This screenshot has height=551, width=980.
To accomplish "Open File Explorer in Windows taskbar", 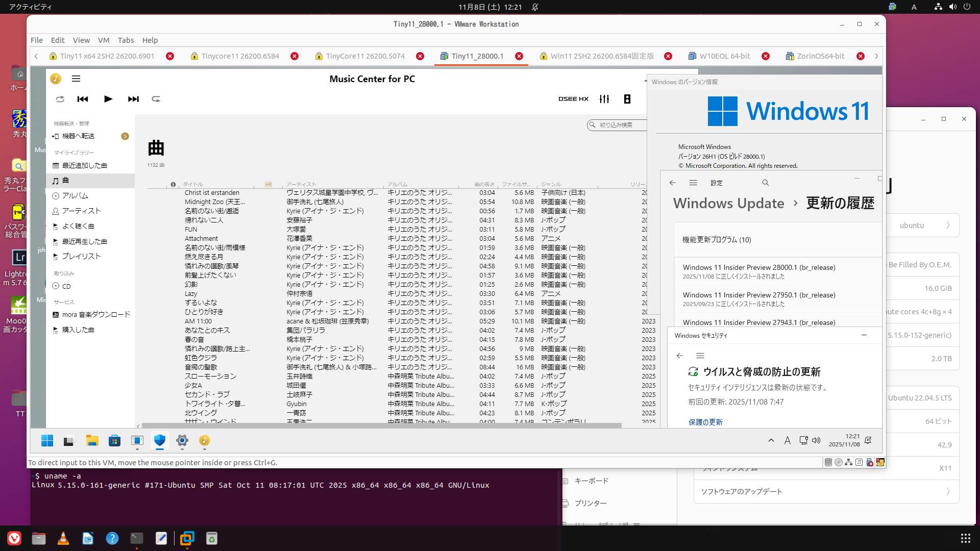I will click(x=92, y=440).
